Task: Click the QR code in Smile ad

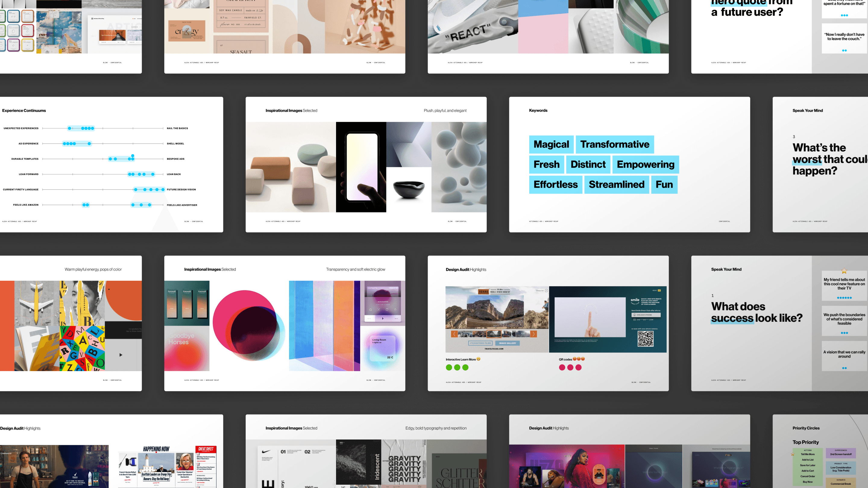Action: [x=645, y=339]
